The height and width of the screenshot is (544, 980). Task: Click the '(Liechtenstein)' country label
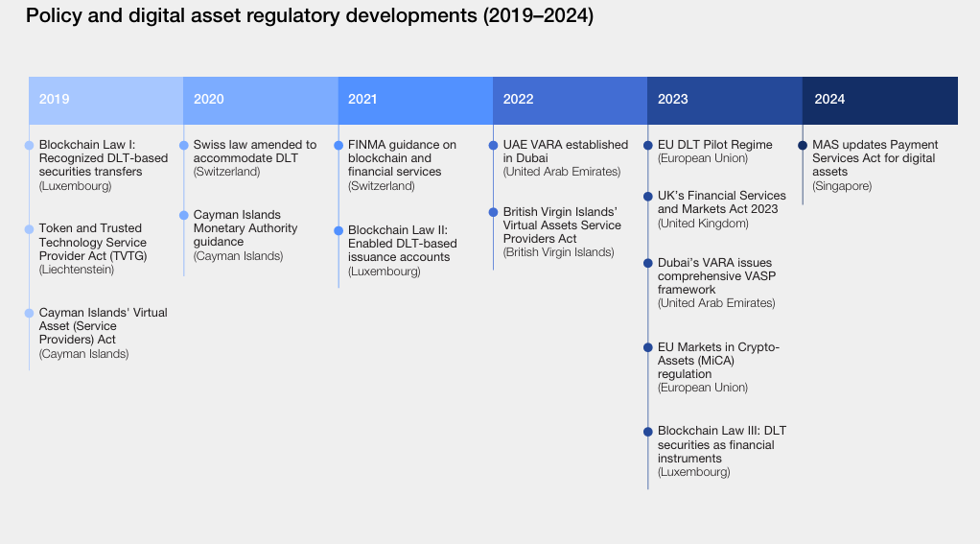click(x=77, y=270)
